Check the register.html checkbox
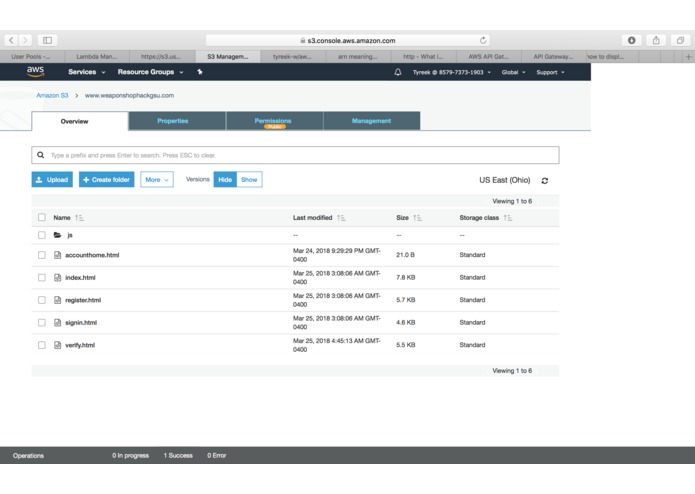The width and height of the screenshot is (695, 494). [x=42, y=300]
